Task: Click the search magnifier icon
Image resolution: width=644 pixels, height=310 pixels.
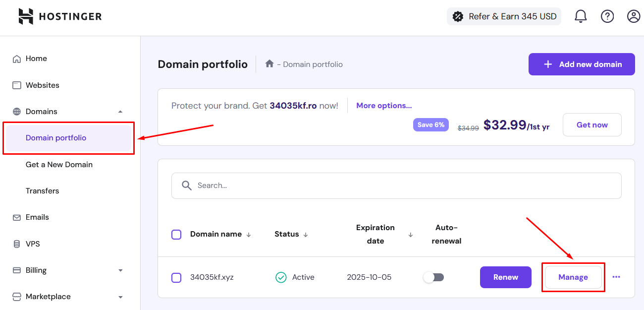Action: tap(186, 185)
